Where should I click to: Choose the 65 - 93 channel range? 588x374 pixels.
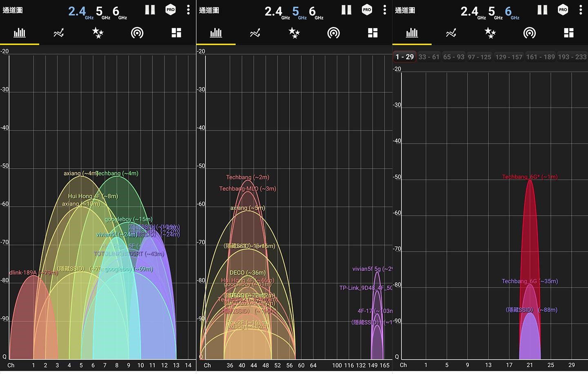[x=454, y=57]
